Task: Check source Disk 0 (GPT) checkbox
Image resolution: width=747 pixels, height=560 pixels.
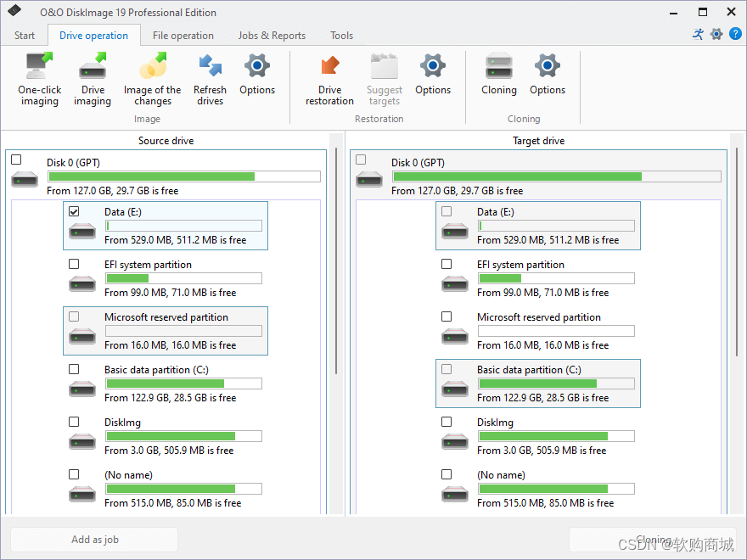Action: click(16, 160)
